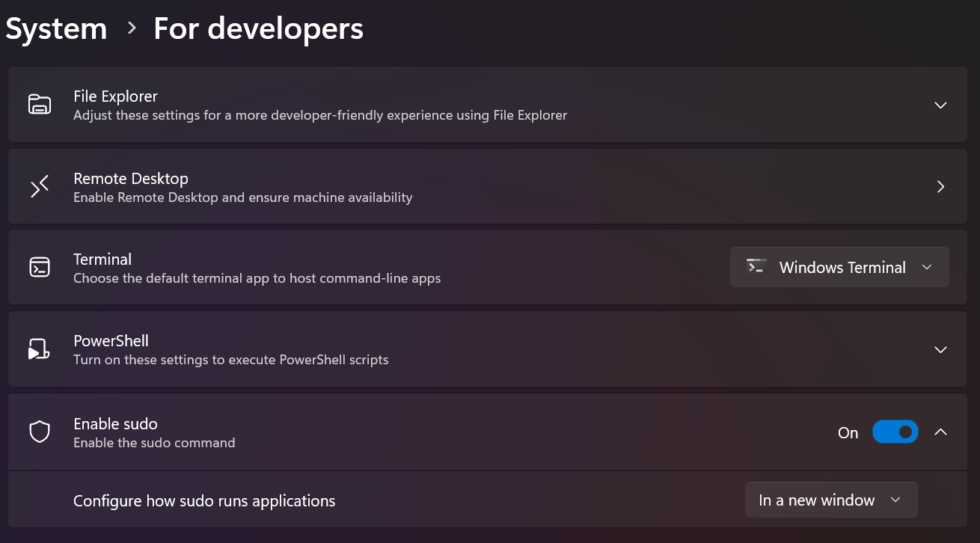This screenshot has width=980, height=543.
Task: Click 'Enable Remote Desktop and ensure machine availability'
Action: [x=243, y=197]
